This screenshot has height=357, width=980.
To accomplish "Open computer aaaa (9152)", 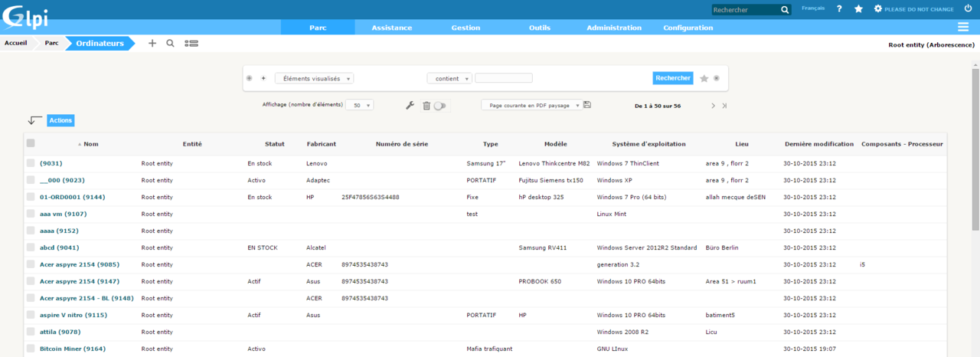I will pyautogui.click(x=59, y=231).
